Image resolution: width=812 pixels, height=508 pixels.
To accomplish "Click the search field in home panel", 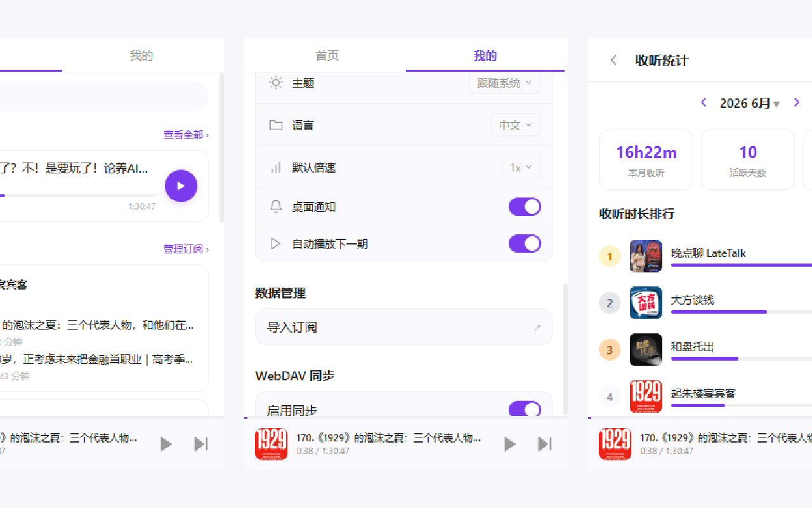I will [x=104, y=96].
